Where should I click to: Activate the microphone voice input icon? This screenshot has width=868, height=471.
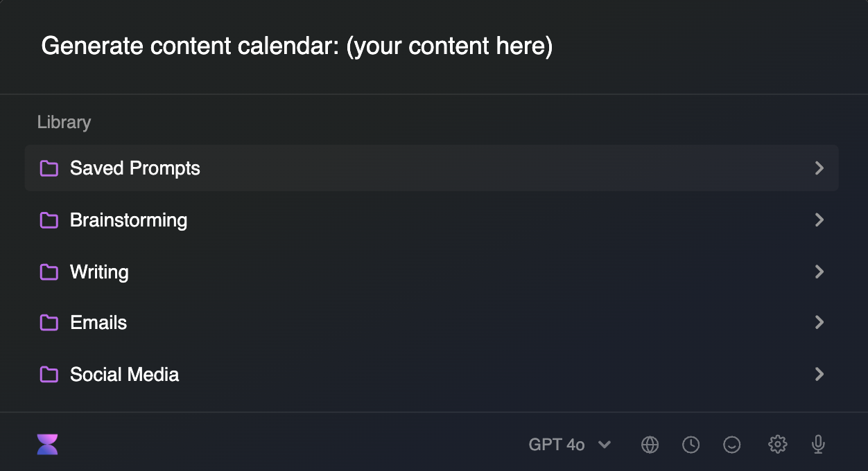[818, 445]
